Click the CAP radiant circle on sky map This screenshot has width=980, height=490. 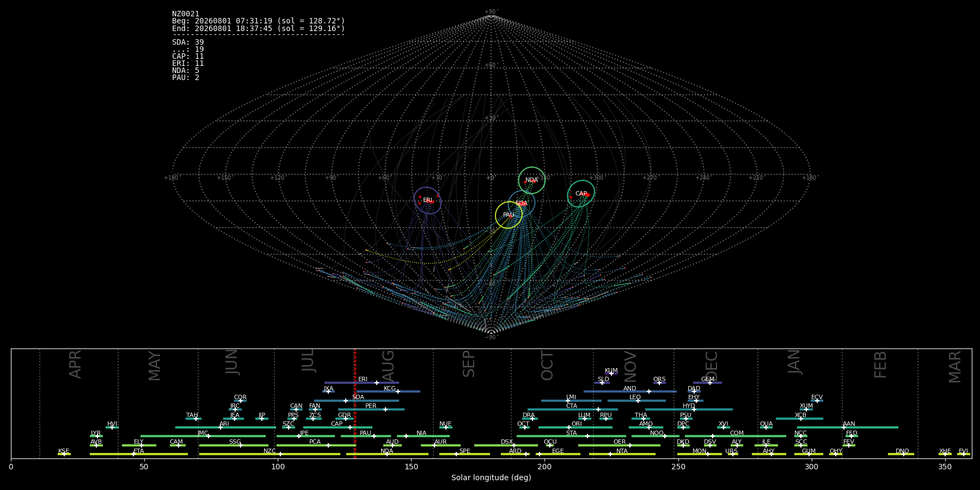tap(581, 193)
